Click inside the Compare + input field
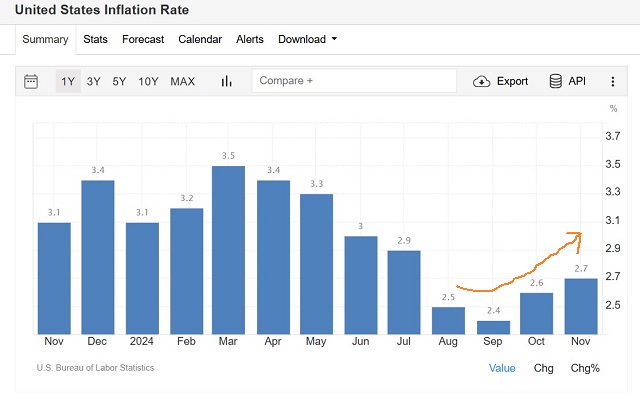This screenshot has width=640, height=393. pos(354,81)
